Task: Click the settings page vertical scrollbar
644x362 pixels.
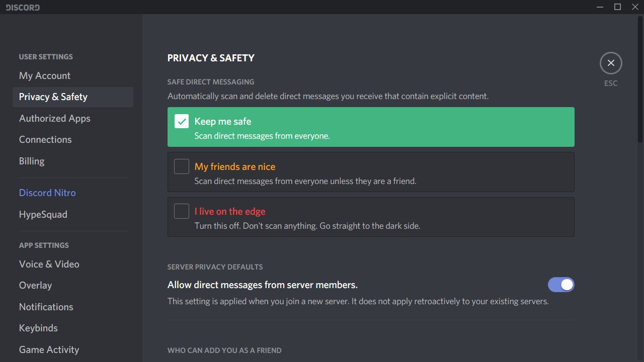Action: (641, 80)
